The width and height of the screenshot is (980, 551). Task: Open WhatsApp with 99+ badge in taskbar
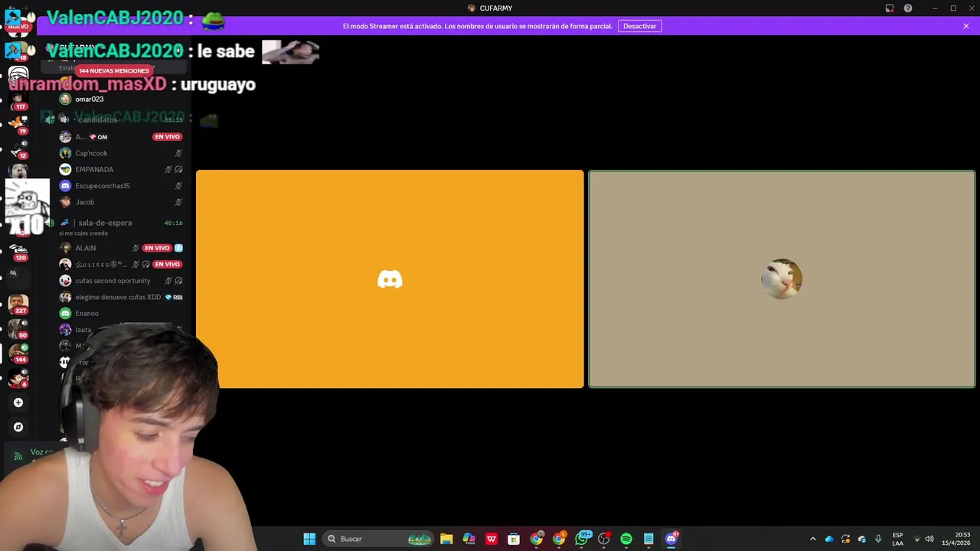(x=582, y=539)
